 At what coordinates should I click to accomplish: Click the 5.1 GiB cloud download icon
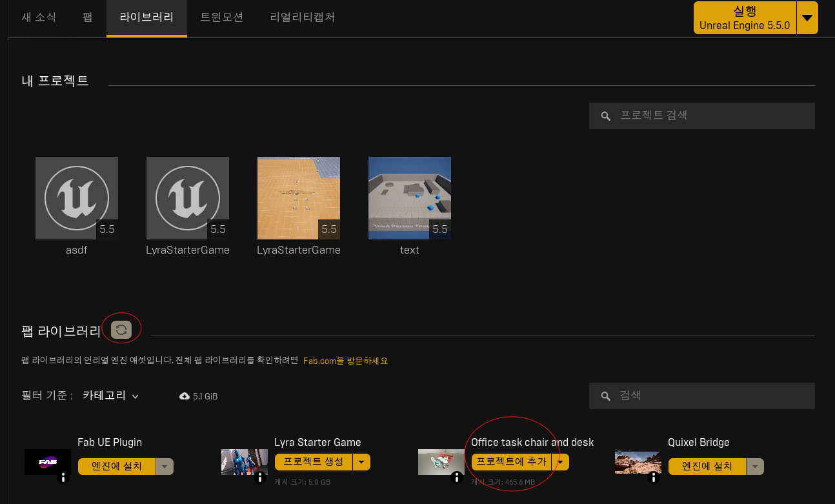(185, 396)
